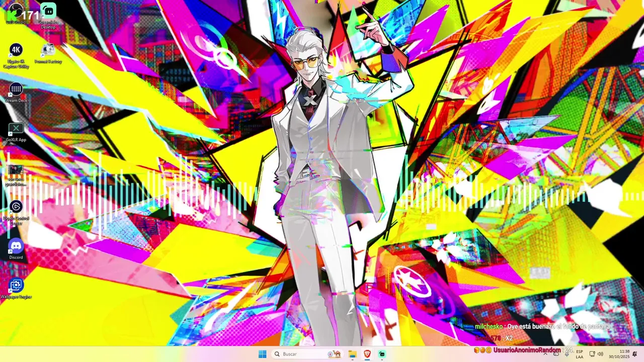Show hidden system tray icons
Screen dimensions: 644x362
545,354
